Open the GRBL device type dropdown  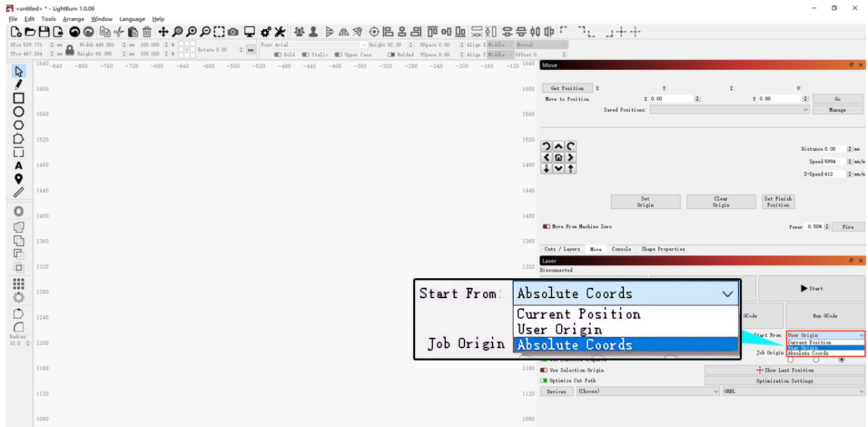click(x=794, y=391)
